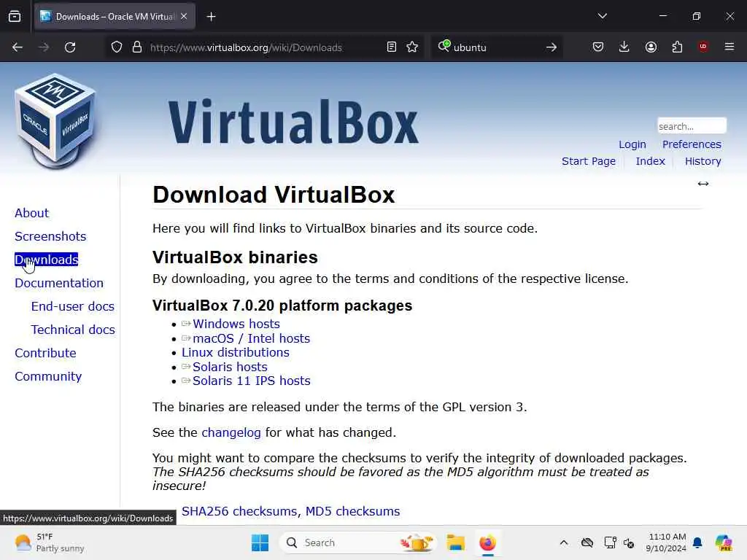Click the Firefox View icon

(x=15, y=17)
